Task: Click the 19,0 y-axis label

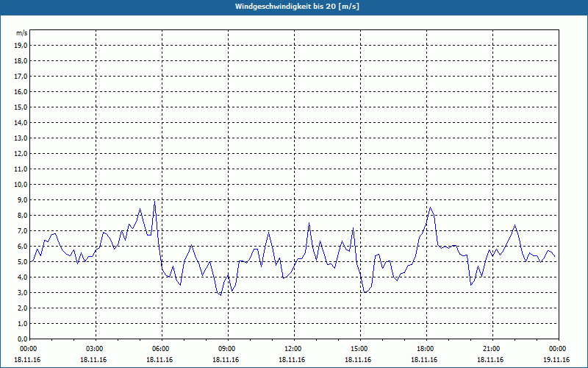Action: tap(21, 46)
